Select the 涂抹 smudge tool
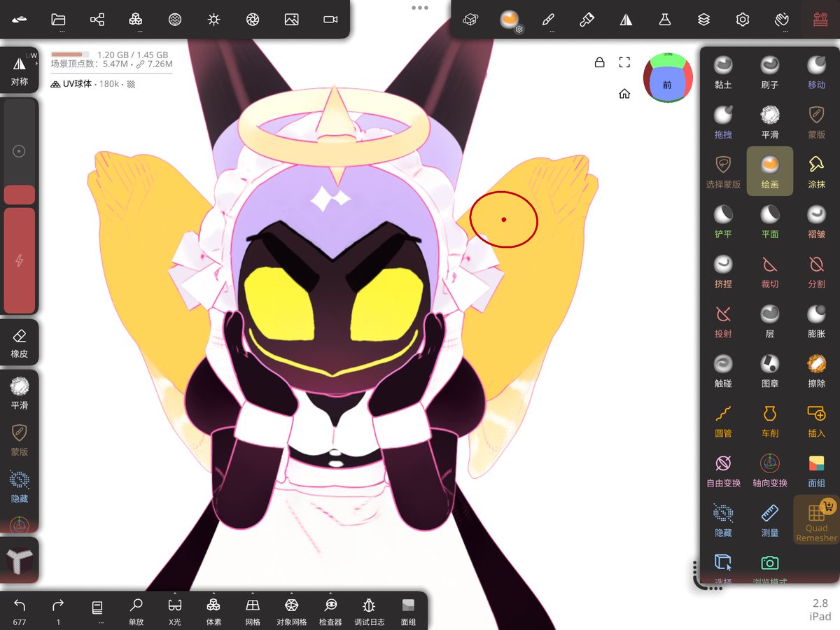 click(816, 171)
